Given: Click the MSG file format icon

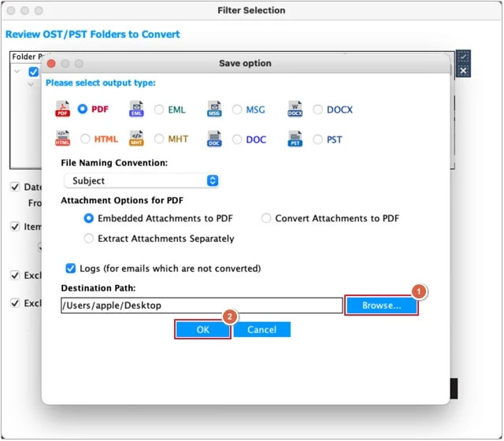Looking at the screenshot, I should (214, 109).
